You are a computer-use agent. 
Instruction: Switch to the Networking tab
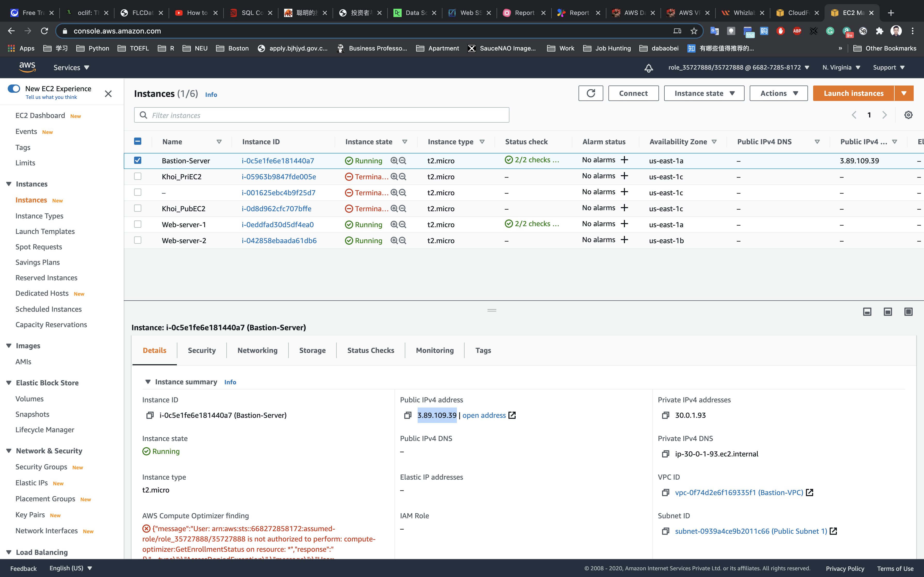coord(257,350)
